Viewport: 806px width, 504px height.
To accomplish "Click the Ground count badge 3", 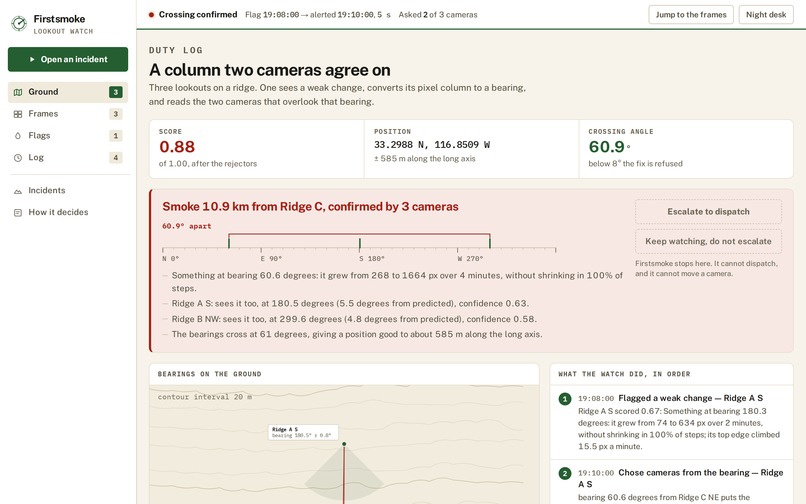I will tap(116, 92).
